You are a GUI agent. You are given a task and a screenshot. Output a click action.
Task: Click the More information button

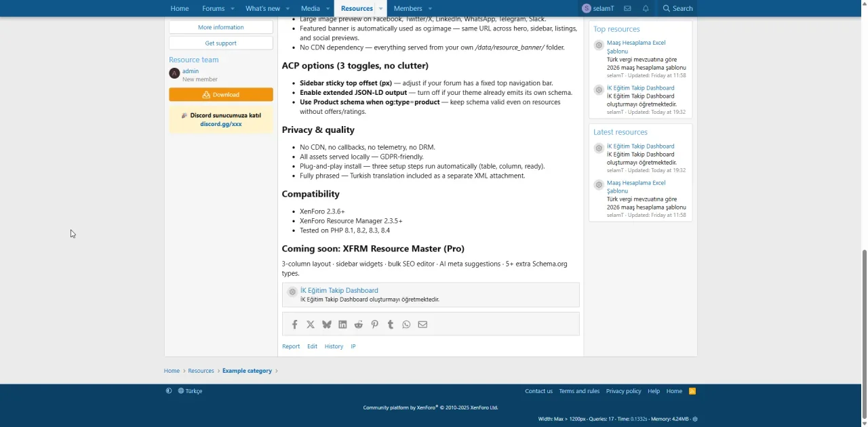[221, 27]
